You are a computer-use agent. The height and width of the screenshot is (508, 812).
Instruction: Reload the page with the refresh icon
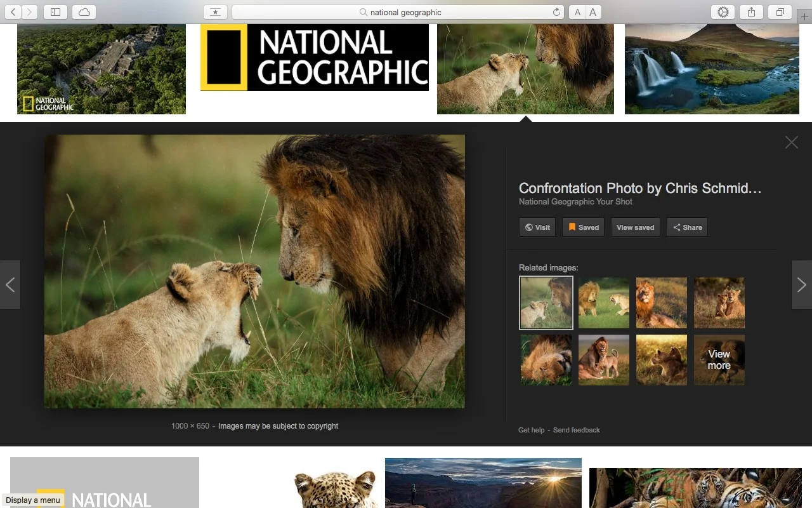click(x=556, y=12)
